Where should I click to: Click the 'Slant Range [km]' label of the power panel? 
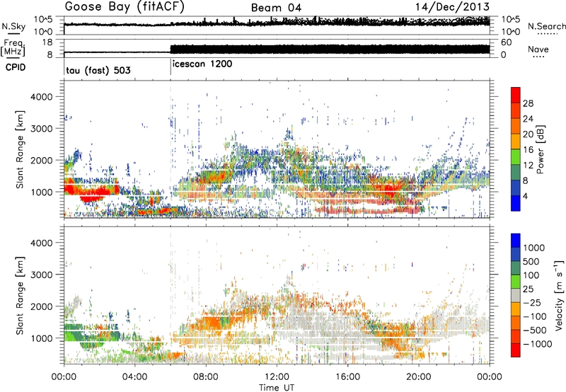coord(21,149)
